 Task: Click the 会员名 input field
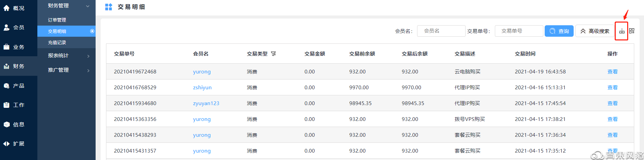click(x=441, y=31)
